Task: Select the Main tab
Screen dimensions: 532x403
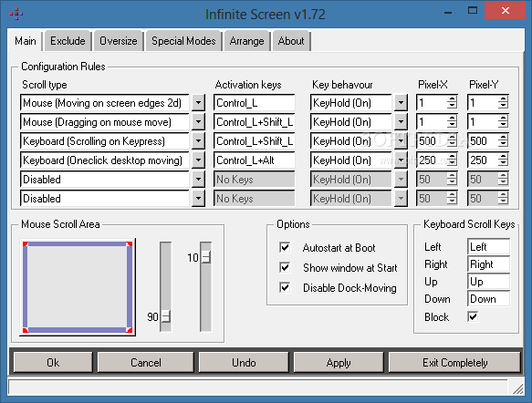Action: click(26, 41)
